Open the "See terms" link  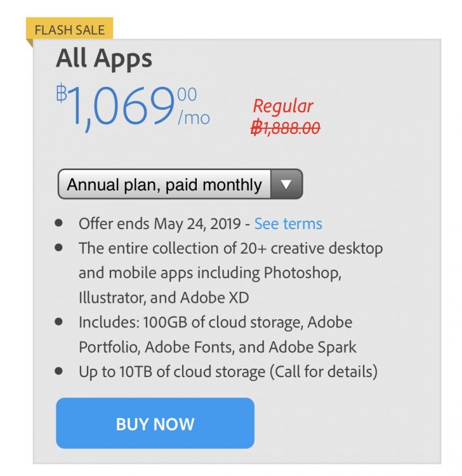pos(288,224)
